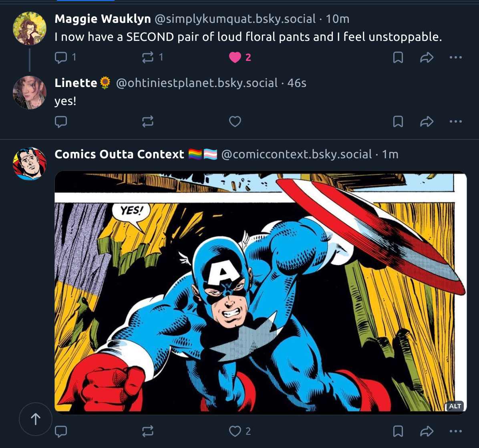Screen dimensions: 479x448
Task: Open more options for Maggie Wauklyn's post
Action: pyautogui.click(x=456, y=58)
